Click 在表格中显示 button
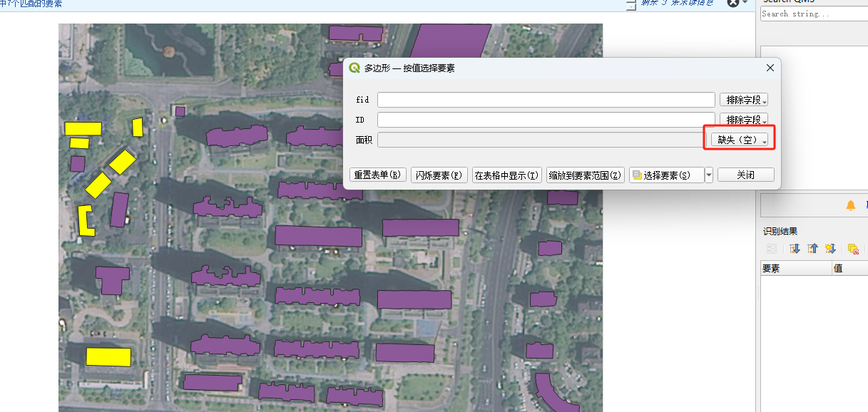The height and width of the screenshot is (412, 868). point(507,175)
